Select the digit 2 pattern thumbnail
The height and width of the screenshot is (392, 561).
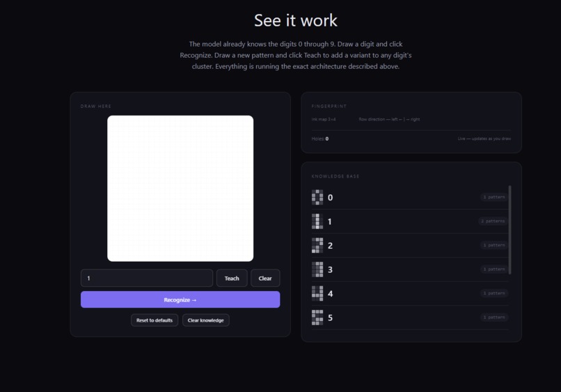[317, 245]
